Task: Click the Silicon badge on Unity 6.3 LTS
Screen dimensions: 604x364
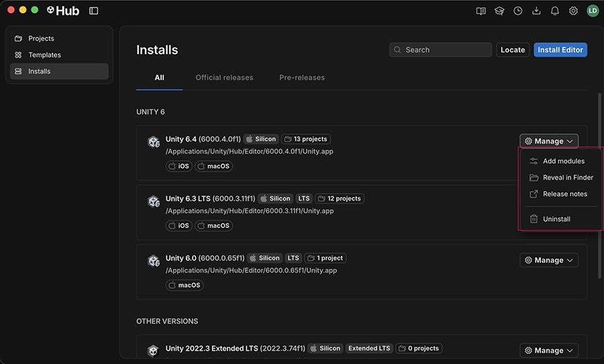Action: pos(275,198)
